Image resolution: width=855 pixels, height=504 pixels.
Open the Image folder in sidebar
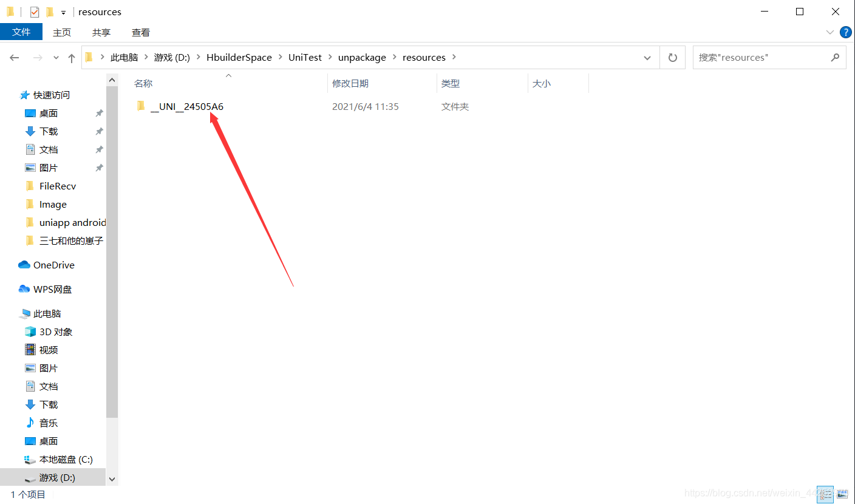click(53, 204)
